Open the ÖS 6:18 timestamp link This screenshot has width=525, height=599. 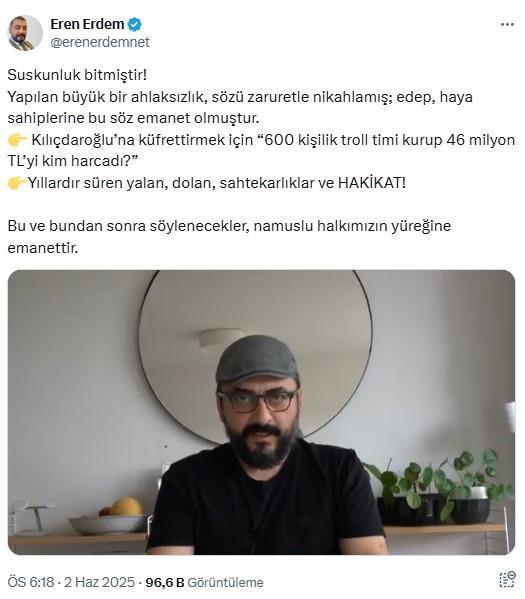(x=31, y=582)
